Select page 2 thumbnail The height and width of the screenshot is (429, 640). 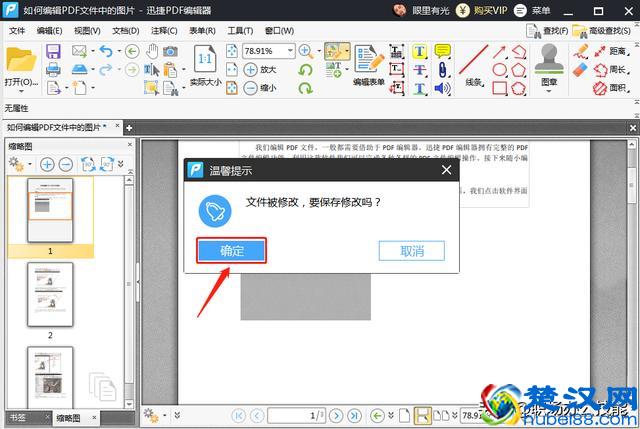(x=50, y=294)
